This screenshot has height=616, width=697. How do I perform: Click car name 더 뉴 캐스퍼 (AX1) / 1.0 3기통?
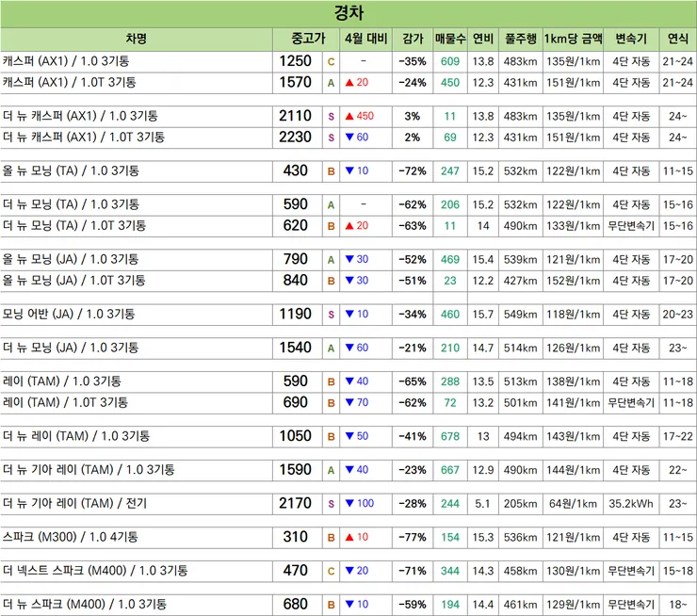(x=80, y=116)
